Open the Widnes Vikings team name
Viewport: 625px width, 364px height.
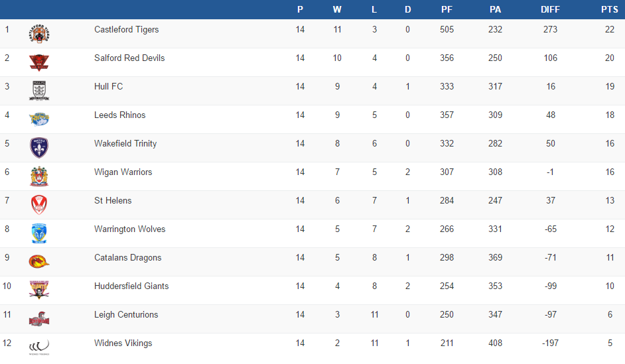pyautogui.click(x=123, y=343)
